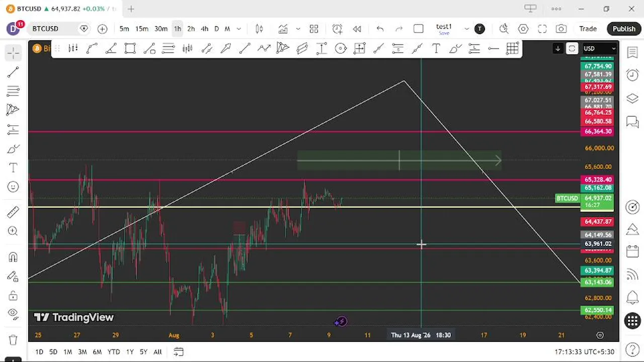Viewport: 644px width, 362px height.
Task: Select the 4h timeframe
Action: 204,29
